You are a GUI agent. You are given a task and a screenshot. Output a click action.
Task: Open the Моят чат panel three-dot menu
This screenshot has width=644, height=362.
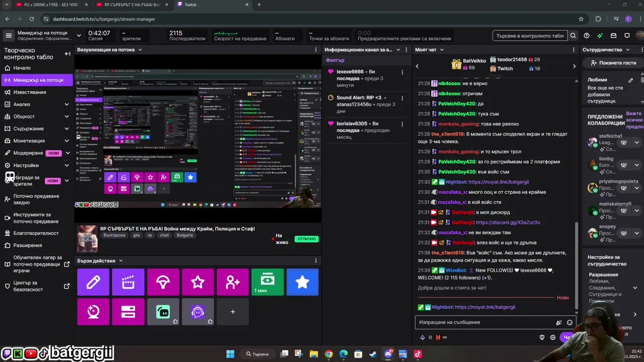pyautogui.click(x=574, y=50)
